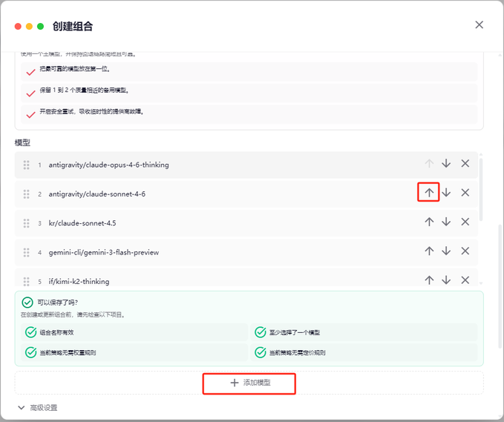This screenshot has height=422, width=504.
Task: Select kr/claude-sonnet-4.5 model name
Action: 82,223
